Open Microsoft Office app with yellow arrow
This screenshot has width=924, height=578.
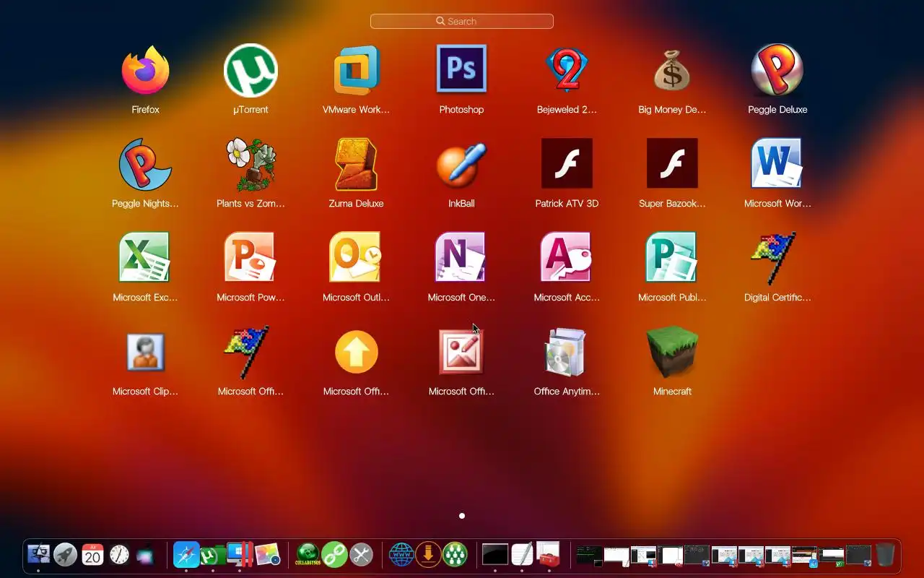(356, 352)
